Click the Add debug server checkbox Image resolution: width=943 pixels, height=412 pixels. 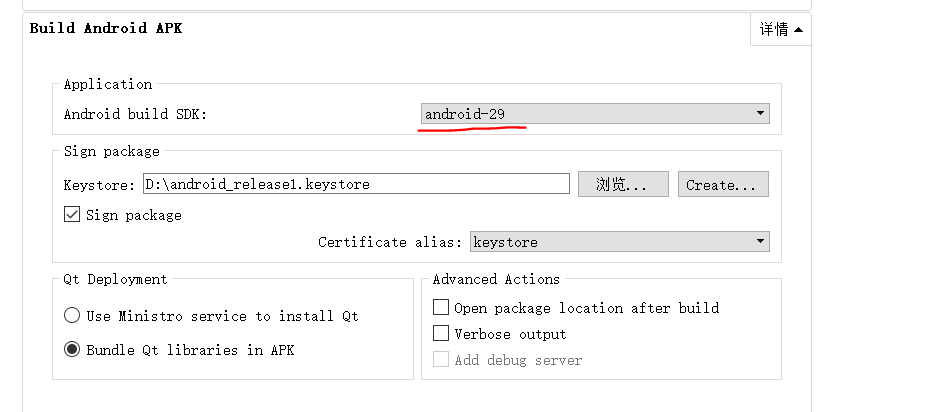pyautogui.click(x=441, y=360)
